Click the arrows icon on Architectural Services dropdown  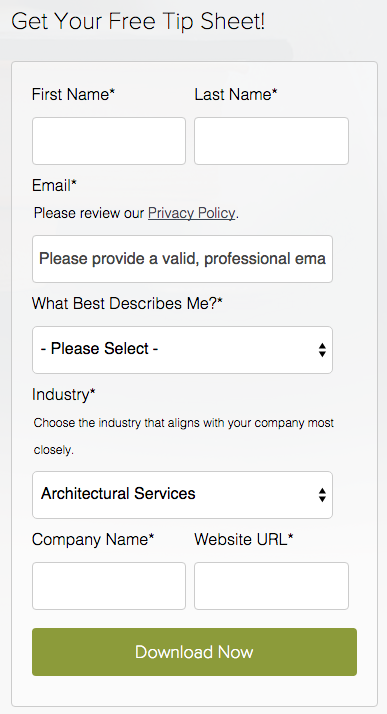[322, 495]
